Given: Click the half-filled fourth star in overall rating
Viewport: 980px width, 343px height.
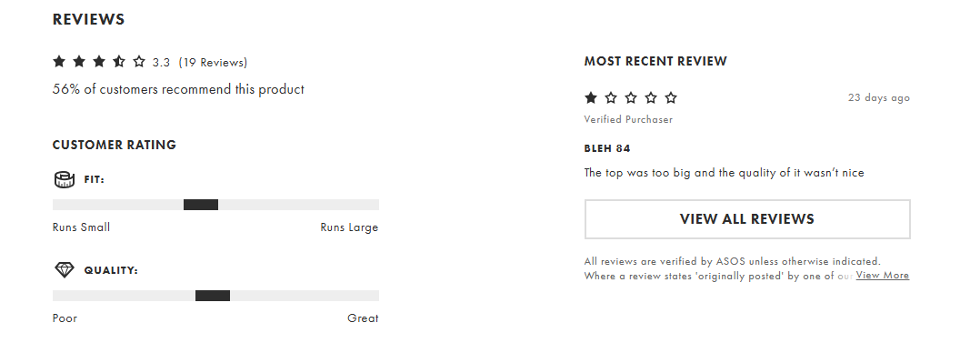Looking at the screenshot, I should (x=119, y=61).
